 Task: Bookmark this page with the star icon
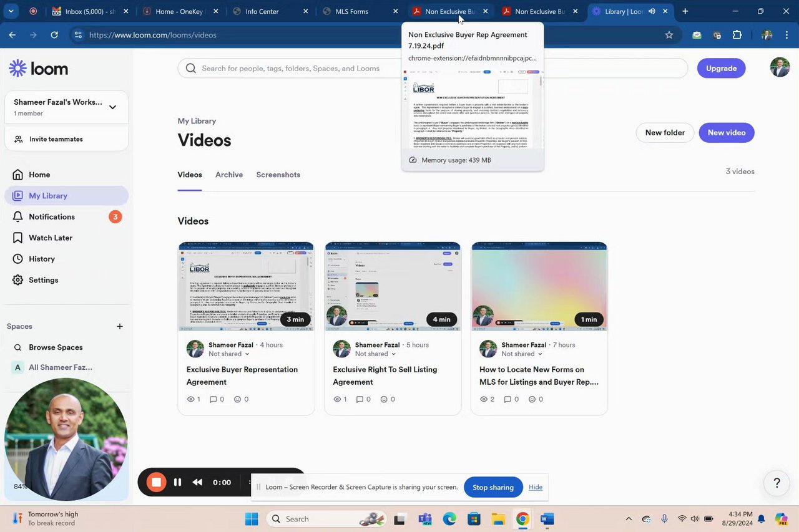point(669,35)
